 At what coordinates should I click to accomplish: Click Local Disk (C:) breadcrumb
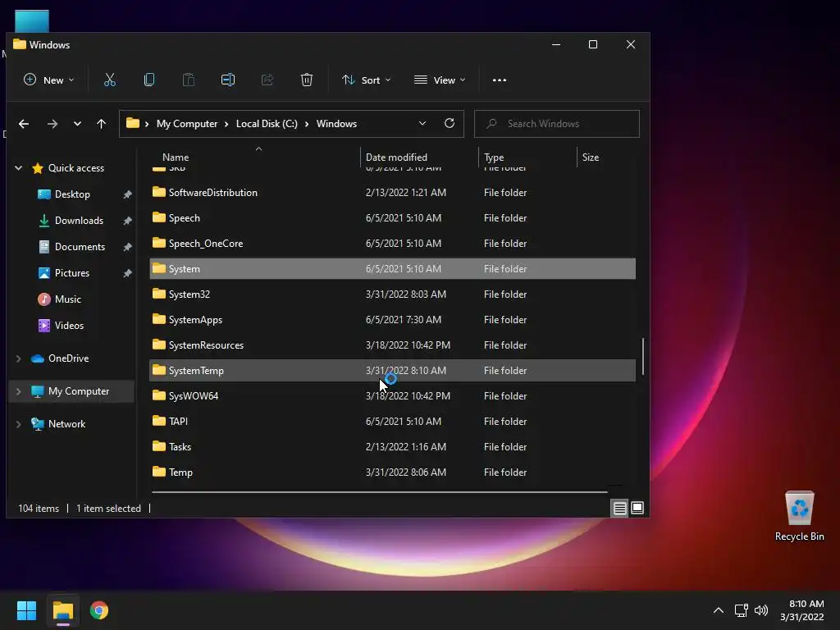pyautogui.click(x=267, y=124)
